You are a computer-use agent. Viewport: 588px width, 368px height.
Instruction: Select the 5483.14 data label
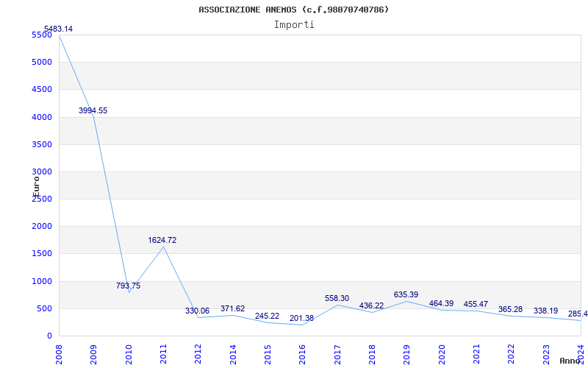click(x=59, y=29)
